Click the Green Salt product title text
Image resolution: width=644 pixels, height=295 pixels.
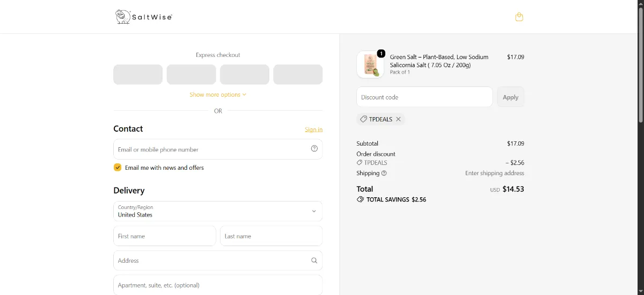tap(439, 61)
